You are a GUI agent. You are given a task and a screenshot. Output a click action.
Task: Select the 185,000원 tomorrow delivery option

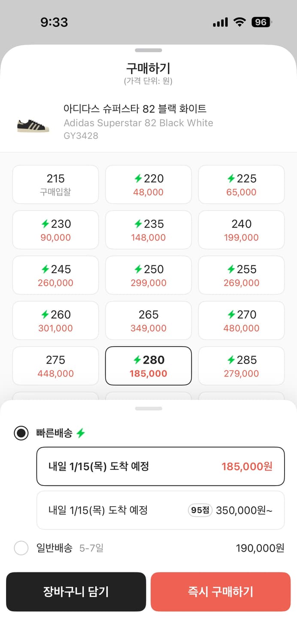(x=160, y=466)
